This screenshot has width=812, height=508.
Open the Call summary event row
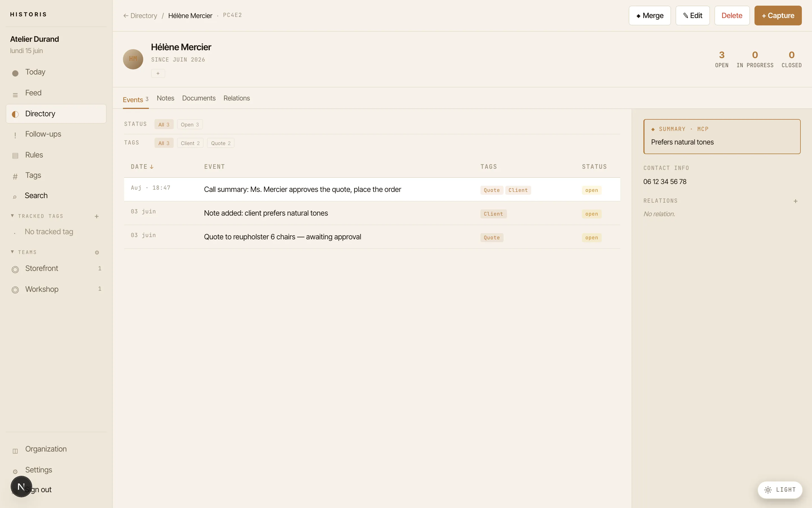pyautogui.click(x=372, y=189)
